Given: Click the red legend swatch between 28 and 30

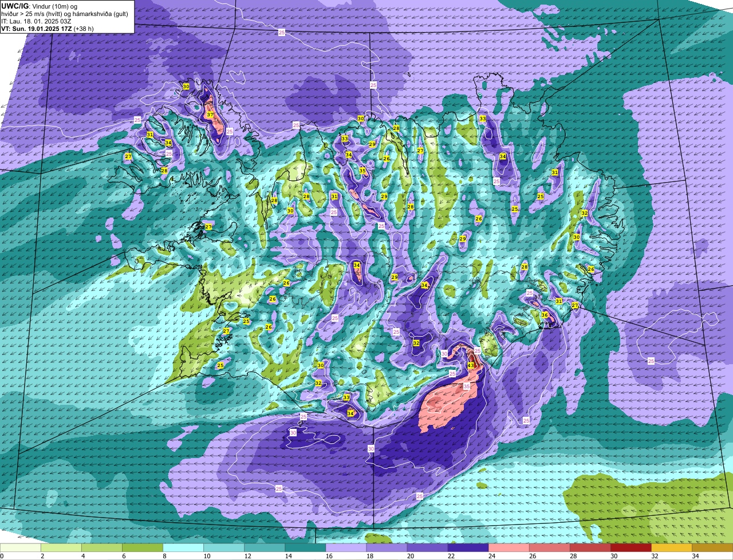Looking at the screenshot, I should [590, 547].
